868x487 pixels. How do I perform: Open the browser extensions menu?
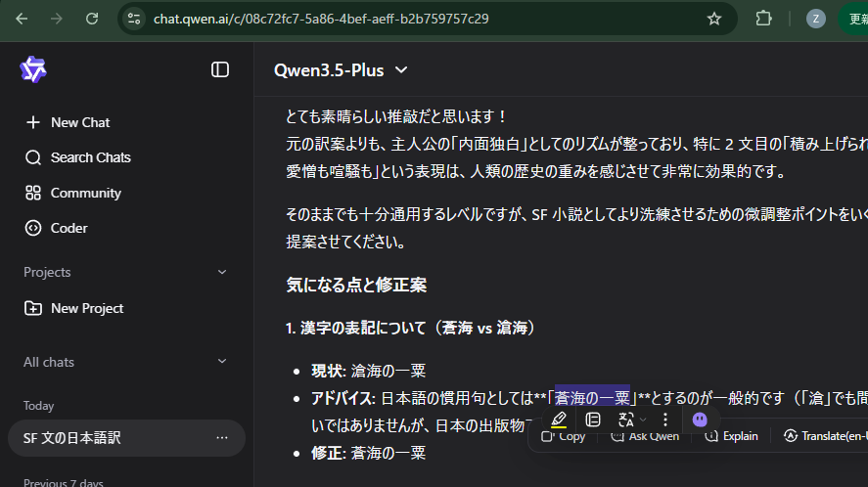763,19
